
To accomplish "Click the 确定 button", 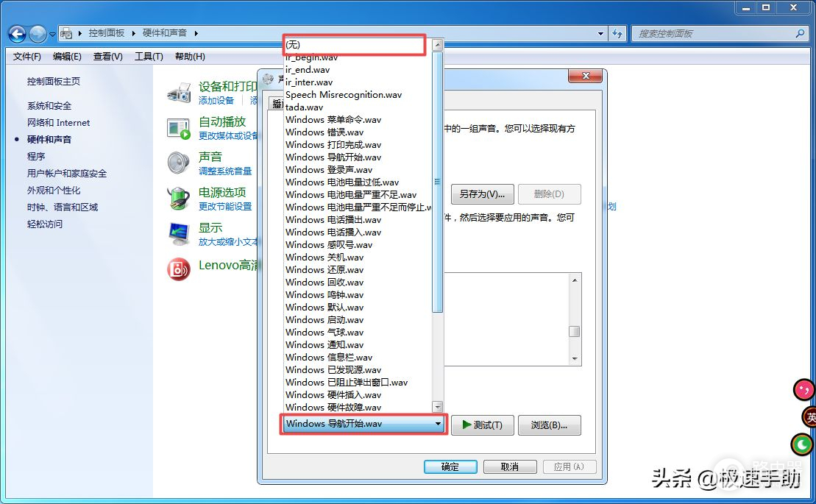I will coord(450,466).
